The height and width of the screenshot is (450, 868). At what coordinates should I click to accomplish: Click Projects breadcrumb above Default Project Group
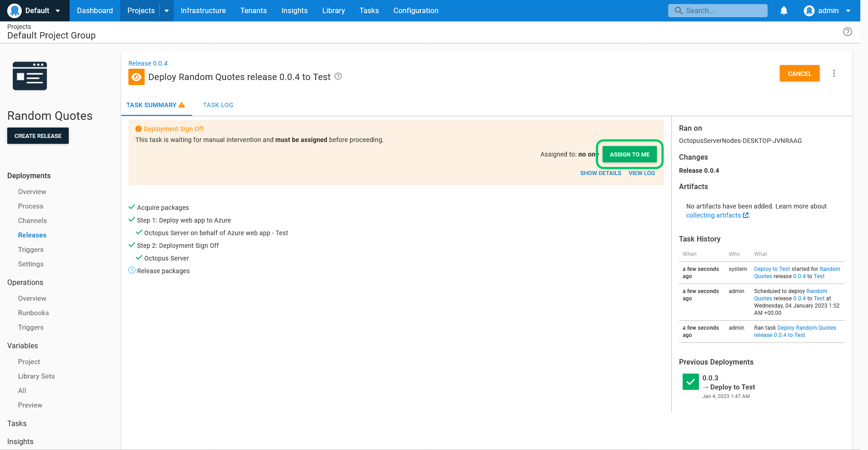19,27
